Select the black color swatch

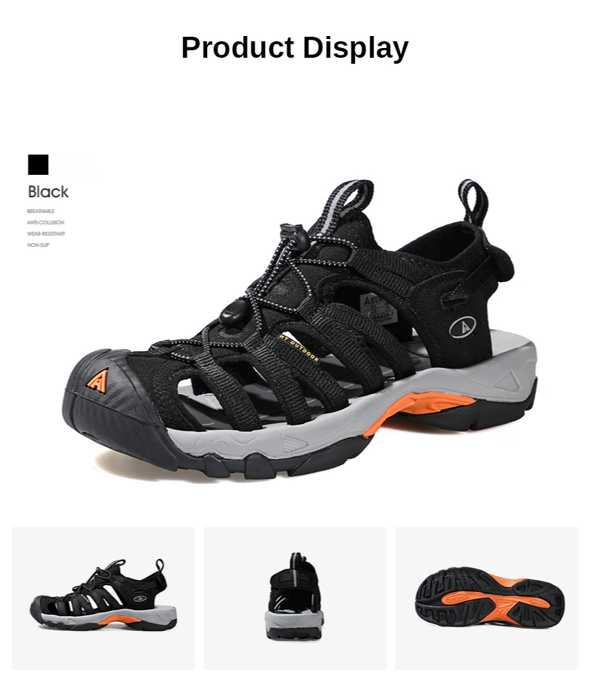38,165
